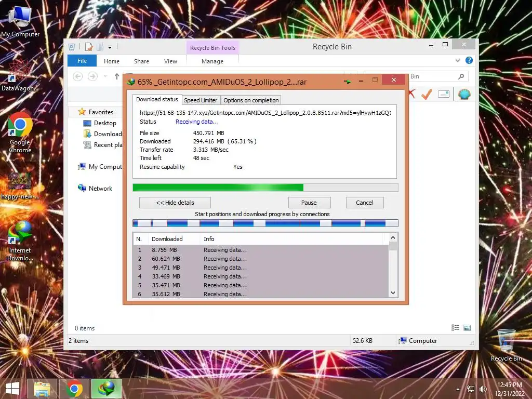
Task: Select connection 6 row with 35.612 MB
Action: pos(261,294)
